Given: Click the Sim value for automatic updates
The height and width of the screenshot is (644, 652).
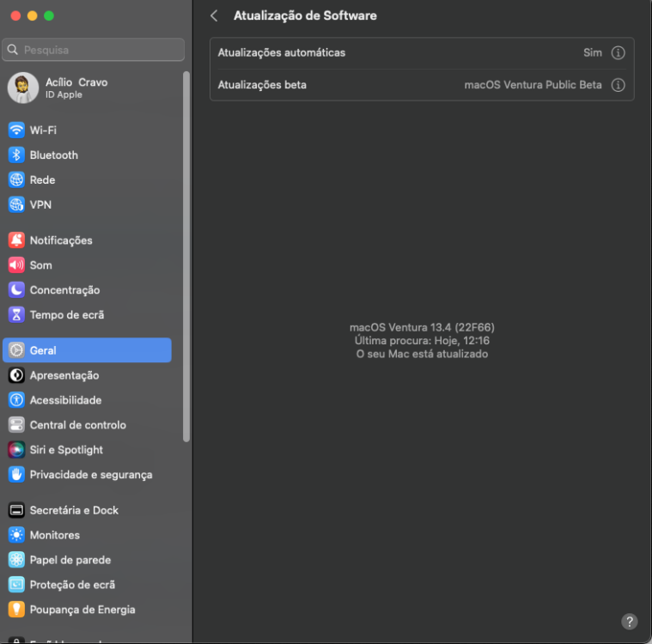Looking at the screenshot, I should click(593, 52).
